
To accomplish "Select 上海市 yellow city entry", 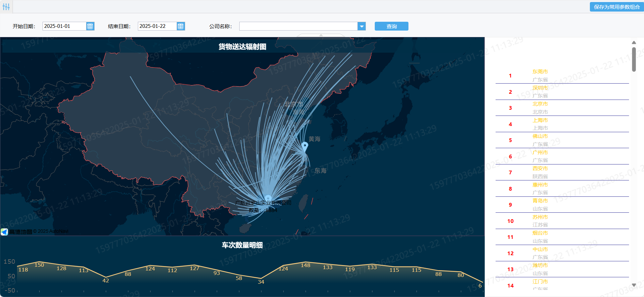I will click(540, 120).
